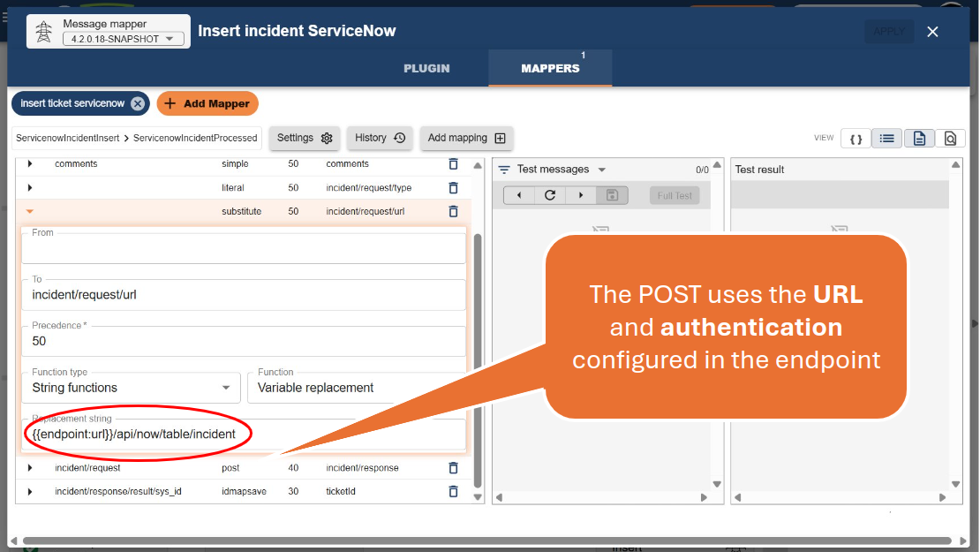Delete the comments mapping with trash icon
Screen dimensions: 980x552
453,163
